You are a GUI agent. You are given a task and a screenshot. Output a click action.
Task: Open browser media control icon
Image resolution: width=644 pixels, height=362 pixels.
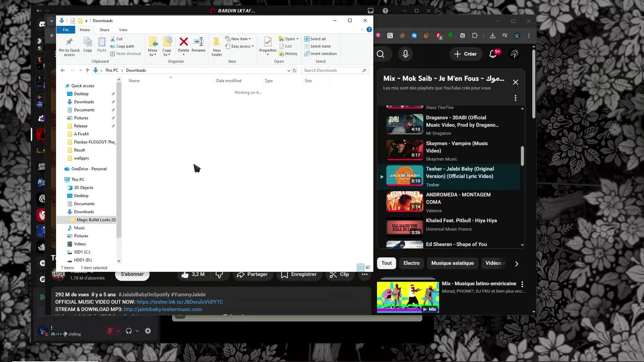tap(505, 36)
